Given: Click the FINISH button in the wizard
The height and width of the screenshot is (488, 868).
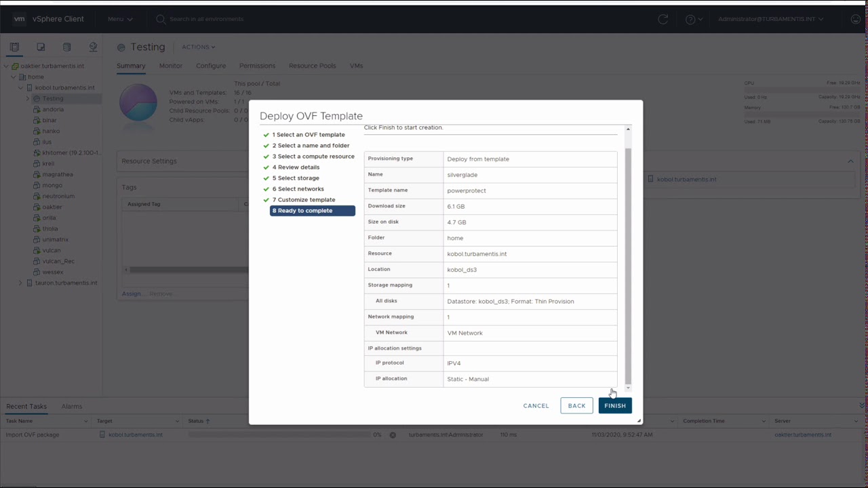Looking at the screenshot, I should click(615, 405).
